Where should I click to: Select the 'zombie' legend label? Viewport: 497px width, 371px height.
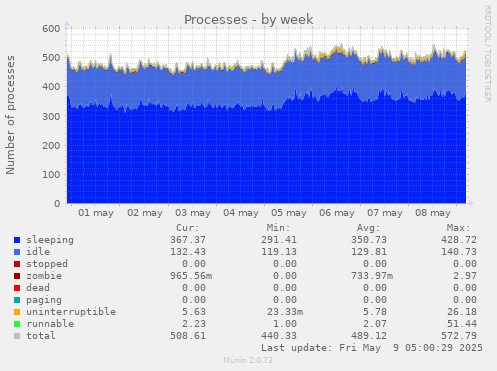point(44,276)
